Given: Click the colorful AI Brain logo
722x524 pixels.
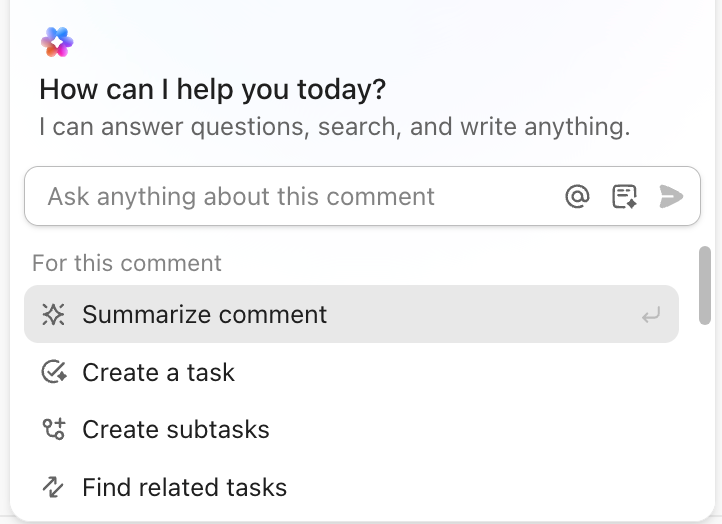Looking at the screenshot, I should 57,42.
